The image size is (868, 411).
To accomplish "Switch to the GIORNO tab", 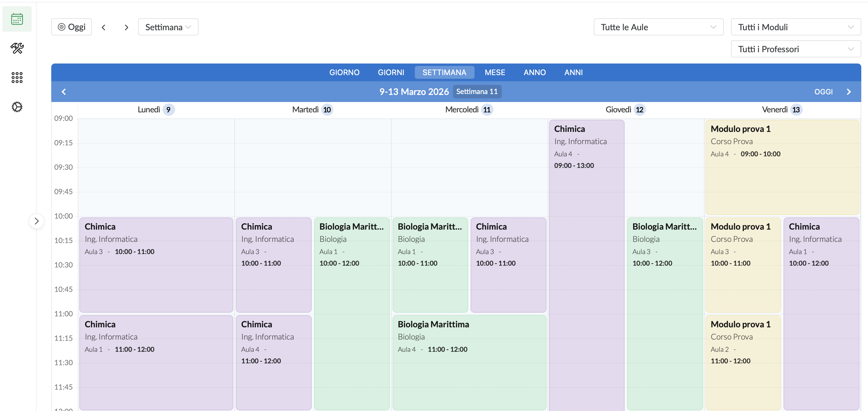I will (344, 72).
